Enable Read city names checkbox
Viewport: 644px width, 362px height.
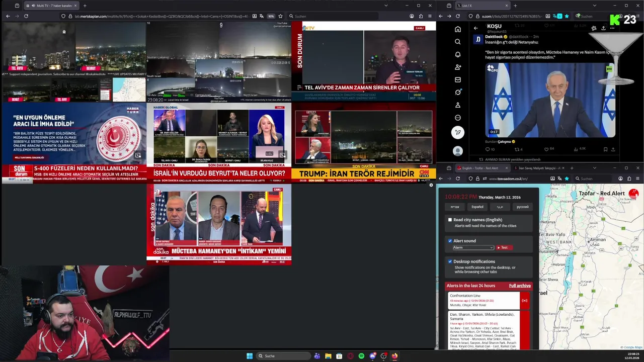point(450,220)
